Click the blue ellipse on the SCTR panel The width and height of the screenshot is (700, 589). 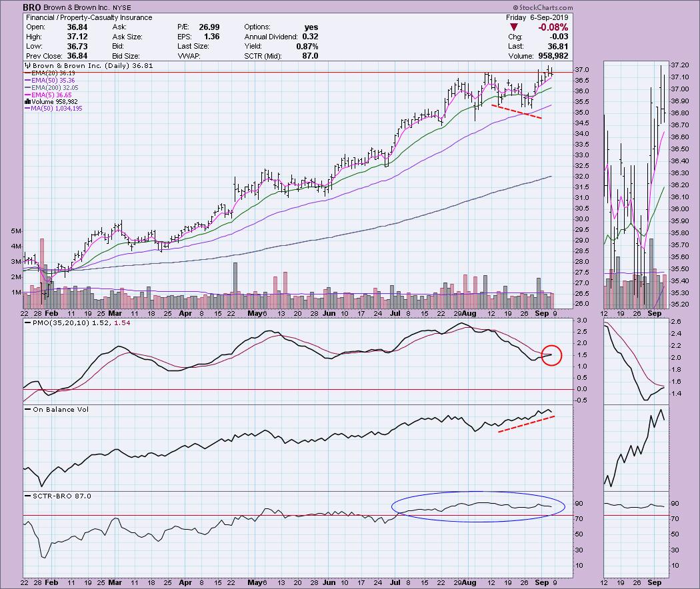pyautogui.click(x=477, y=507)
